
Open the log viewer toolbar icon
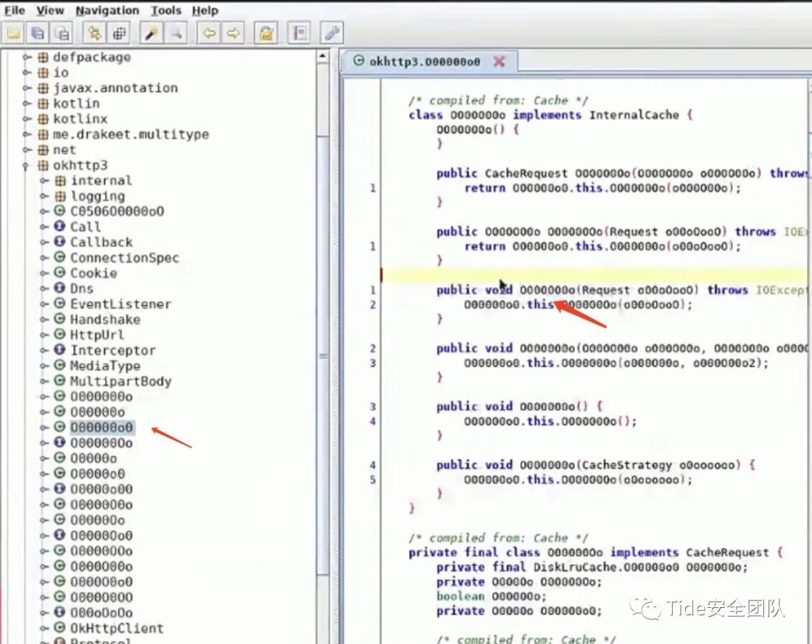[300, 33]
